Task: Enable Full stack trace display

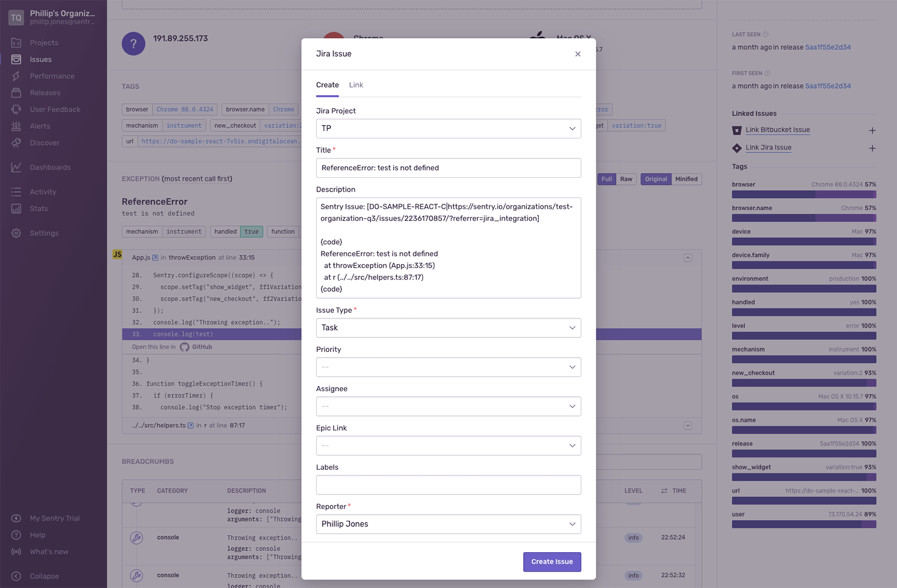Action: (606, 179)
